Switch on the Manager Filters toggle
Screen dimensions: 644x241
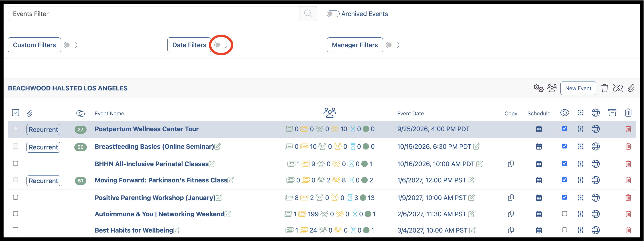tap(392, 45)
